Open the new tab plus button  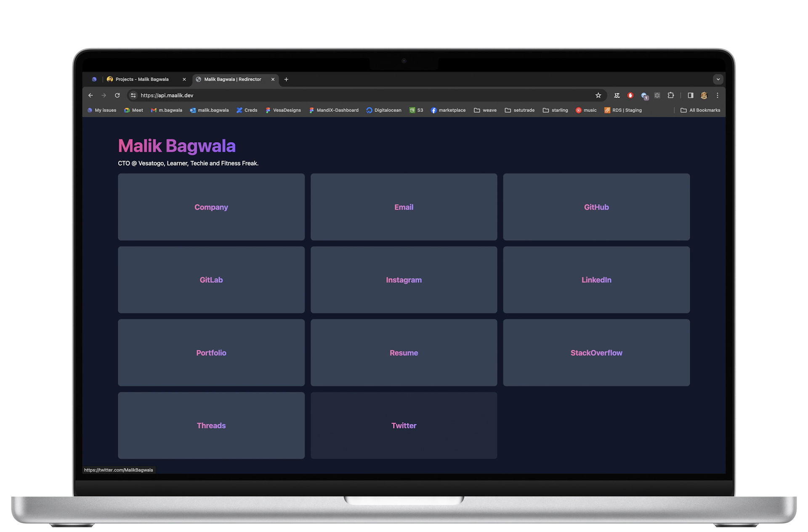click(286, 79)
